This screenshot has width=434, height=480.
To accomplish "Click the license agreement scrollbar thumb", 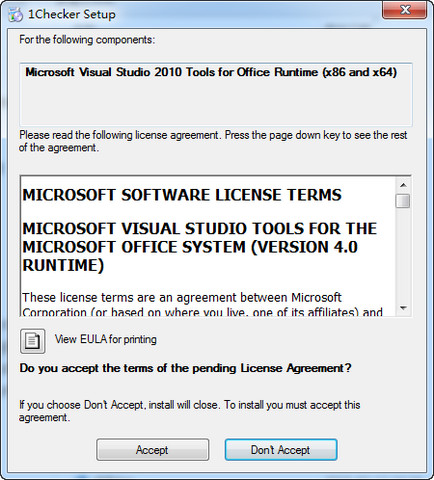I will 403,201.
